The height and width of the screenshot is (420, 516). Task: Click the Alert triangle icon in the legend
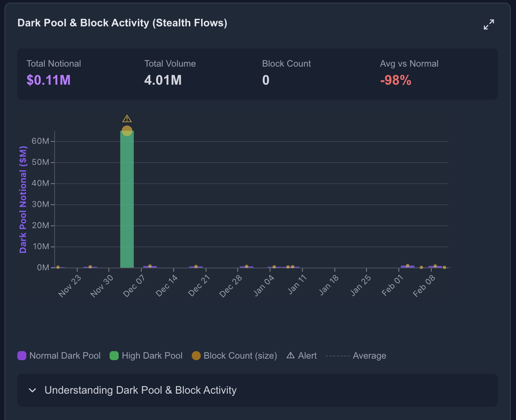click(290, 355)
